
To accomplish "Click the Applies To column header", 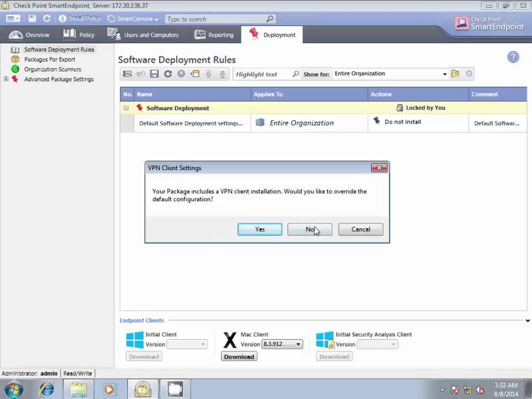I will click(309, 94).
